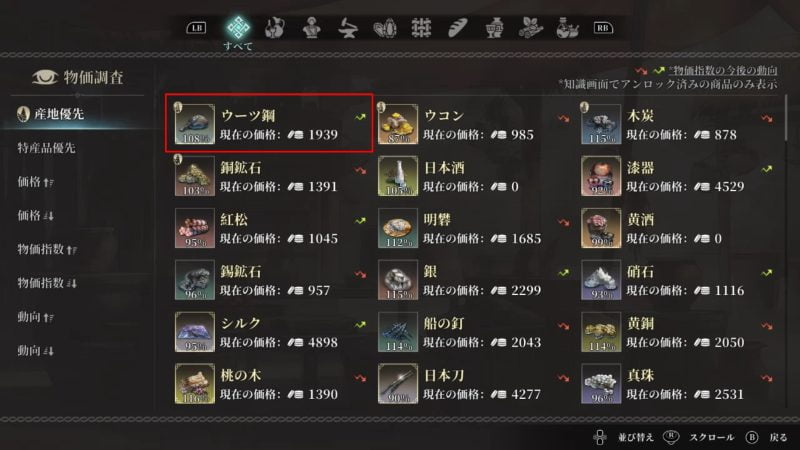Switch to the anvil and hammer category
Image resolution: width=800 pixels, height=450 pixels.
point(347,28)
